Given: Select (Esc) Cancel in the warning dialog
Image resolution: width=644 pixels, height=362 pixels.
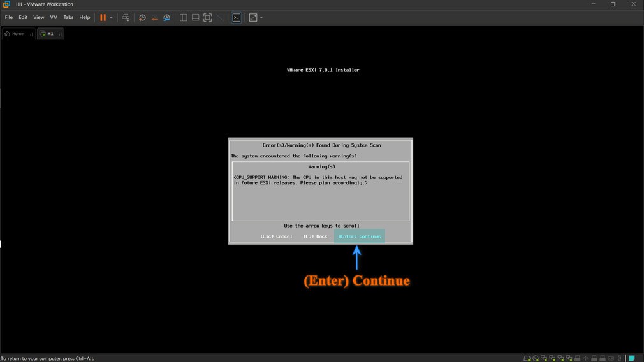Looking at the screenshot, I should coord(277,236).
